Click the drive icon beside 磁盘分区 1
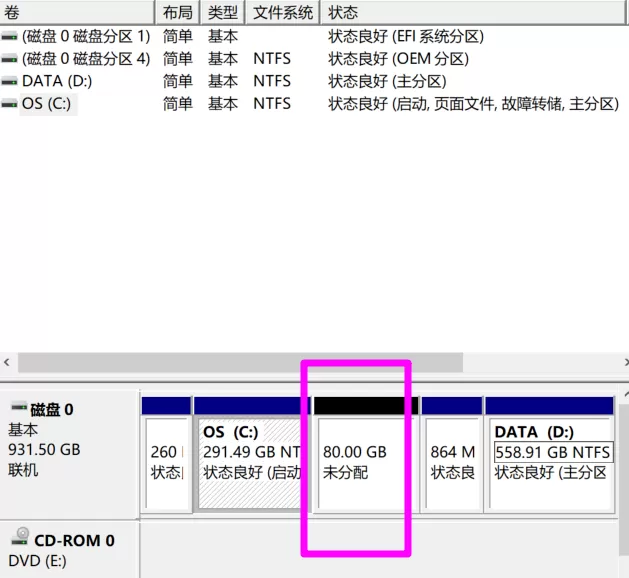This screenshot has height=578, width=629. point(9,37)
